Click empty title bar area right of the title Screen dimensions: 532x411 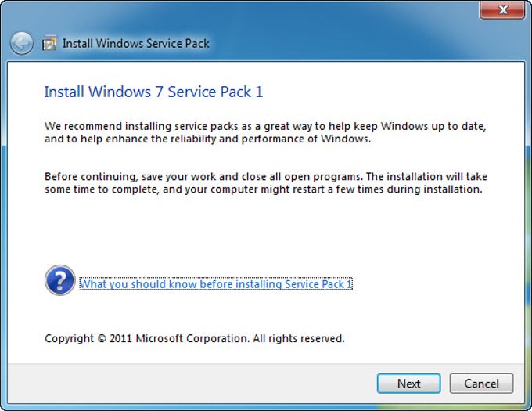pos(352,43)
